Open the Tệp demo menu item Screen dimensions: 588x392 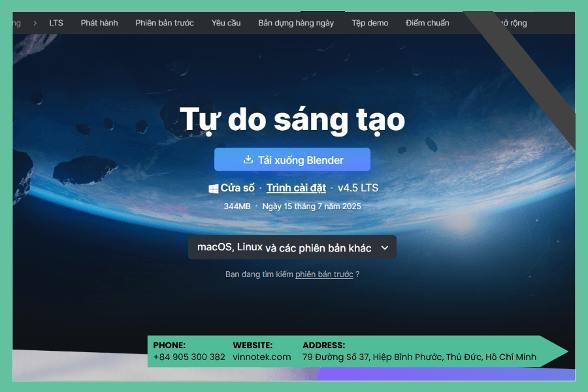[x=370, y=24]
